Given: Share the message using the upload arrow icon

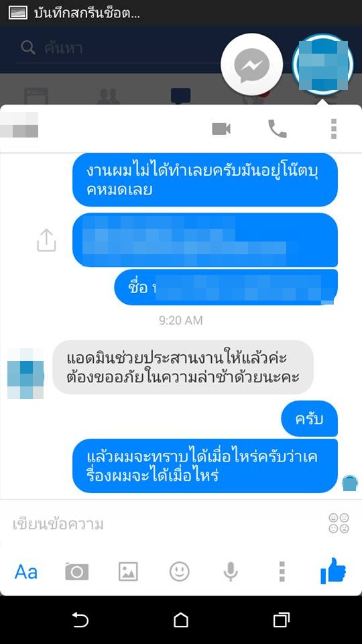Looking at the screenshot, I should [46, 240].
